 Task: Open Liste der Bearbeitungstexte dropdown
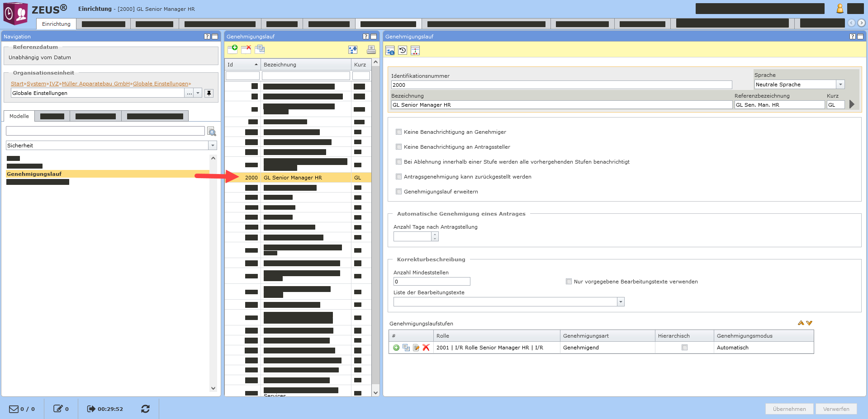click(x=621, y=302)
